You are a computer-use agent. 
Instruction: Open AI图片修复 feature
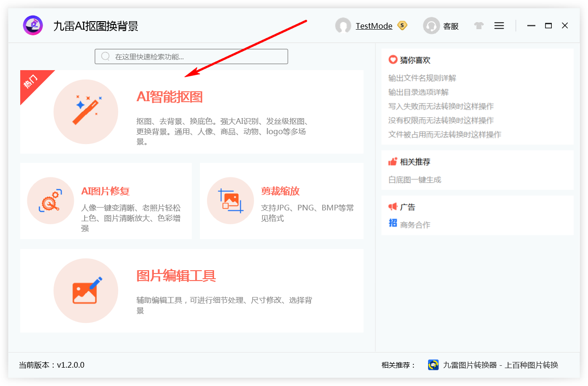(x=105, y=191)
